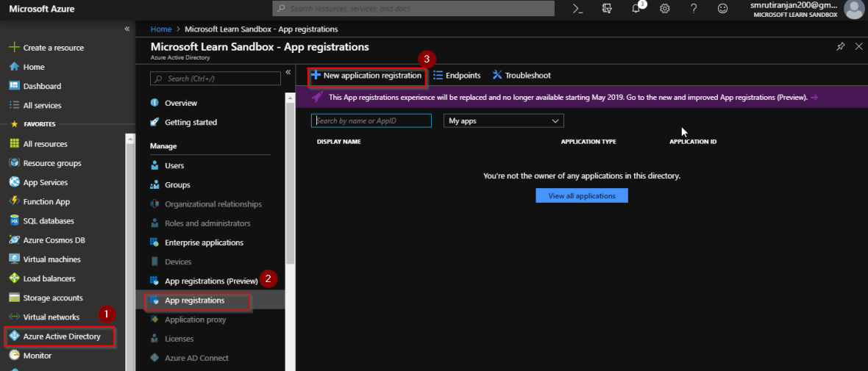Collapse the Azure Active Directory menu pane

[x=288, y=72]
